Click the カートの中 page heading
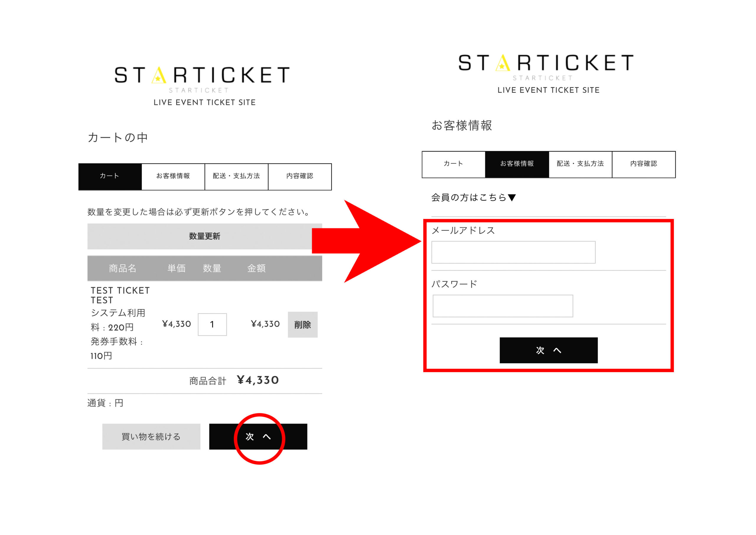 coord(118,137)
